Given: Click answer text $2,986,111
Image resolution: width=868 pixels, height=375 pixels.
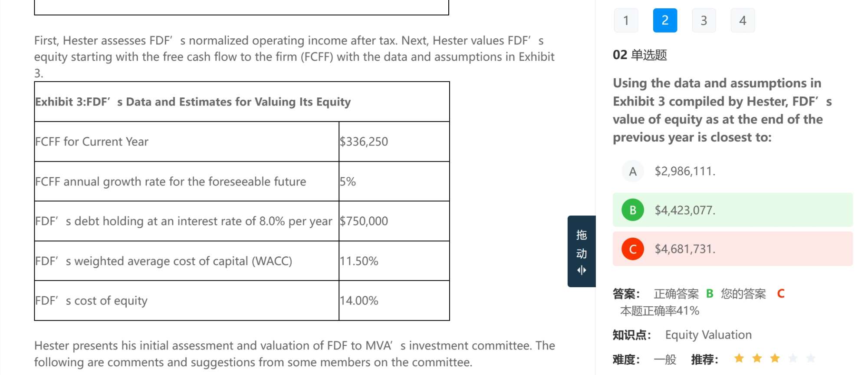Looking at the screenshot, I should point(685,171).
